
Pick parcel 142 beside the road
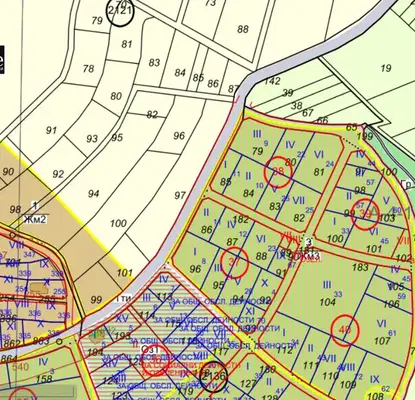point(272,81)
